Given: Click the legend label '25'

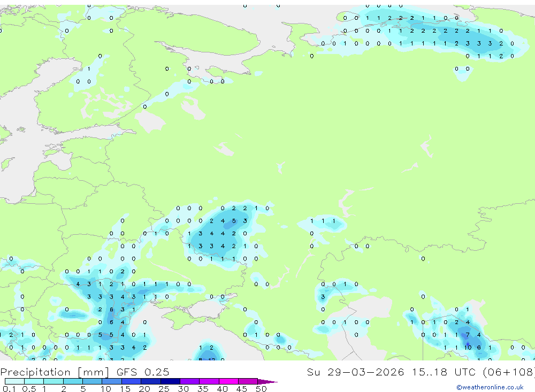Looking at the screenshot, I should coord(164,389).
